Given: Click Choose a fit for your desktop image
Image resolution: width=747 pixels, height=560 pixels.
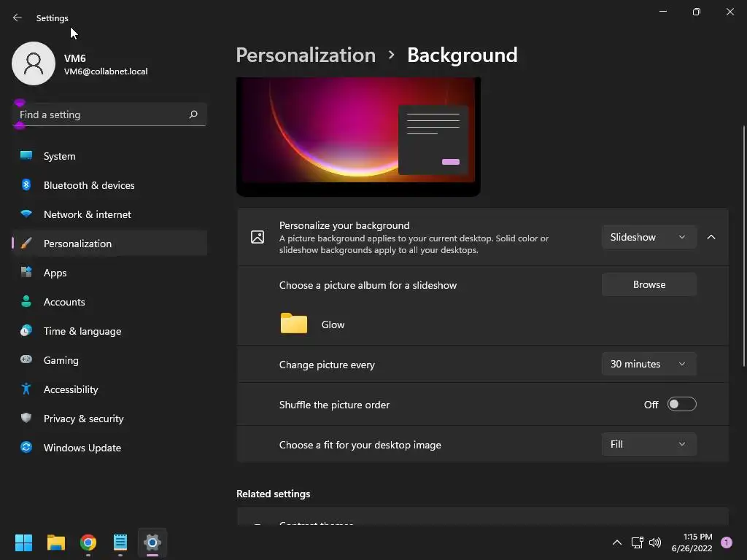Looking at the screenshot, I should pos(360,446).
